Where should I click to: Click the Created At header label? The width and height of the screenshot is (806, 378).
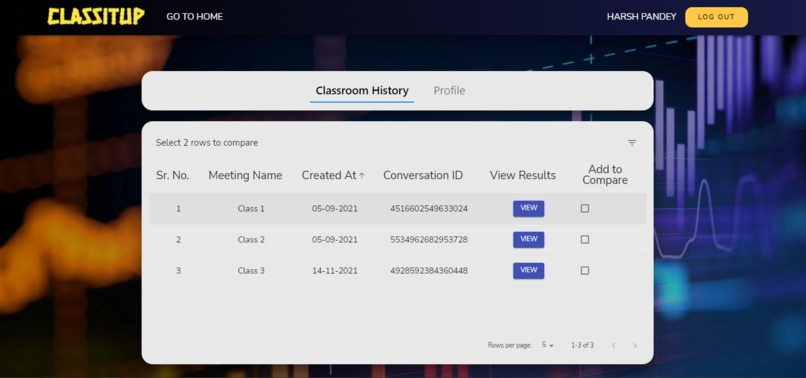pos(329,175)
